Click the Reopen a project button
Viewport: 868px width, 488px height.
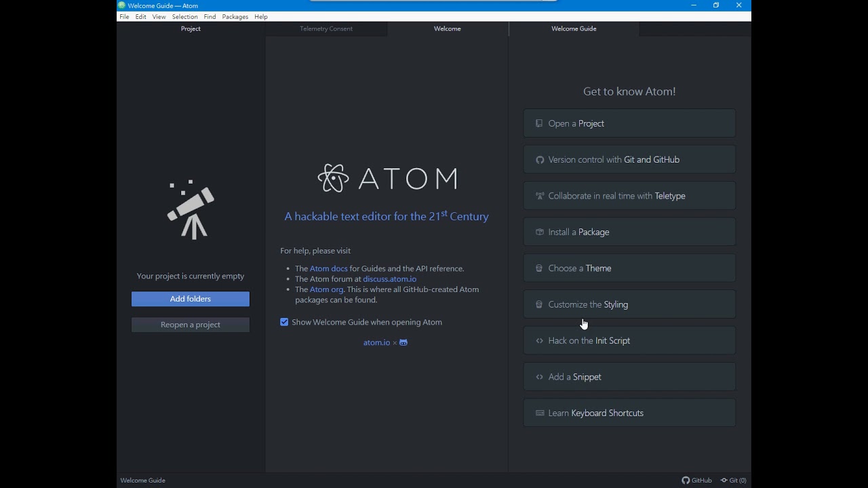(191, 325)
